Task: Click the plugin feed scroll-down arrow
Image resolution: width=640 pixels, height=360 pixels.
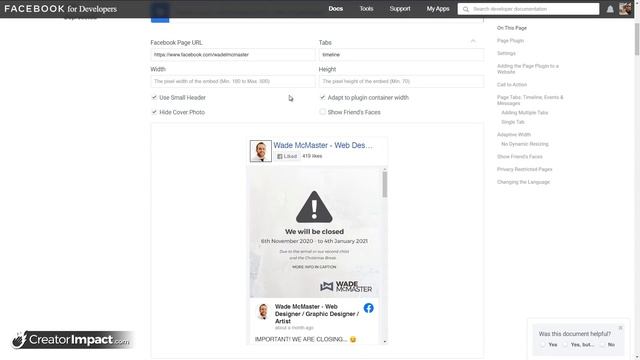Action: 384,342
